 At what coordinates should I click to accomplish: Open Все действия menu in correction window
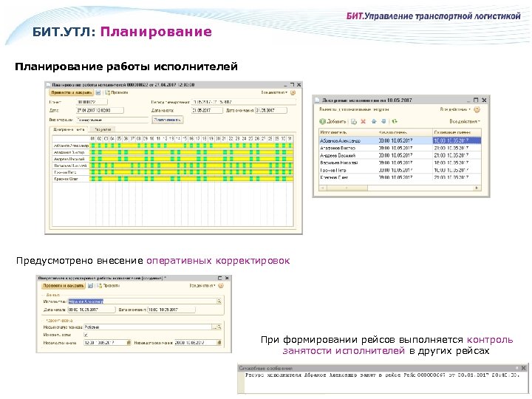point(202,286)
